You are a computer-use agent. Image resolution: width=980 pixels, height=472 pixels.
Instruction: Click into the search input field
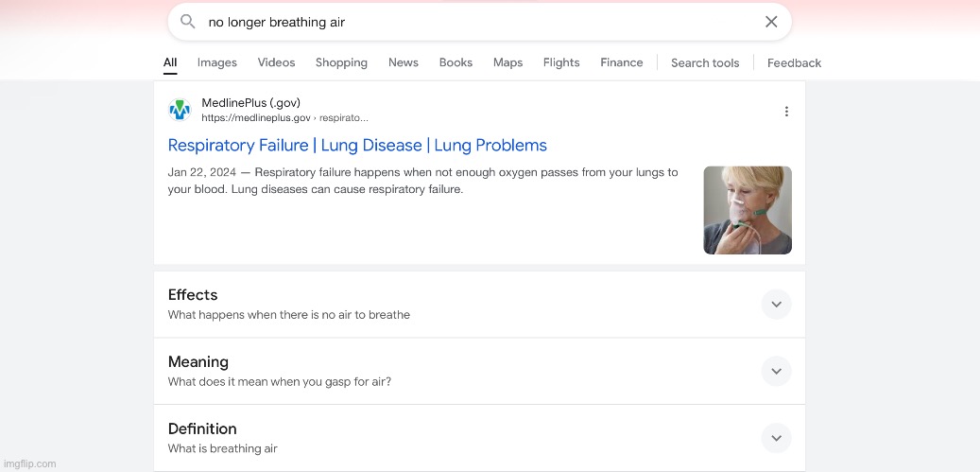(x=473, y=22)
